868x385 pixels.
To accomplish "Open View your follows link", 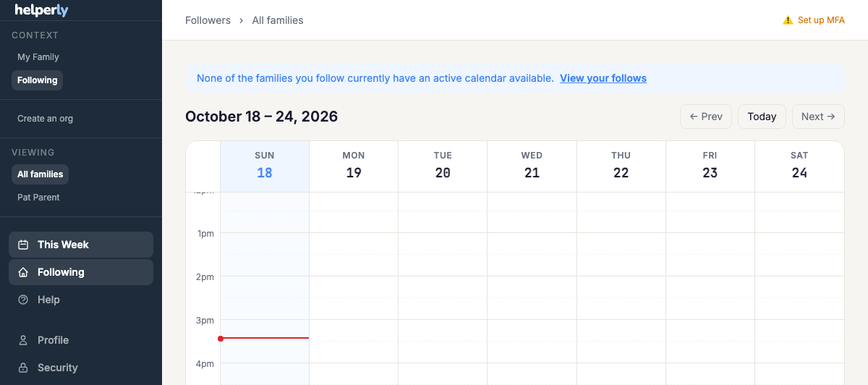I will [x=603, y=78].
